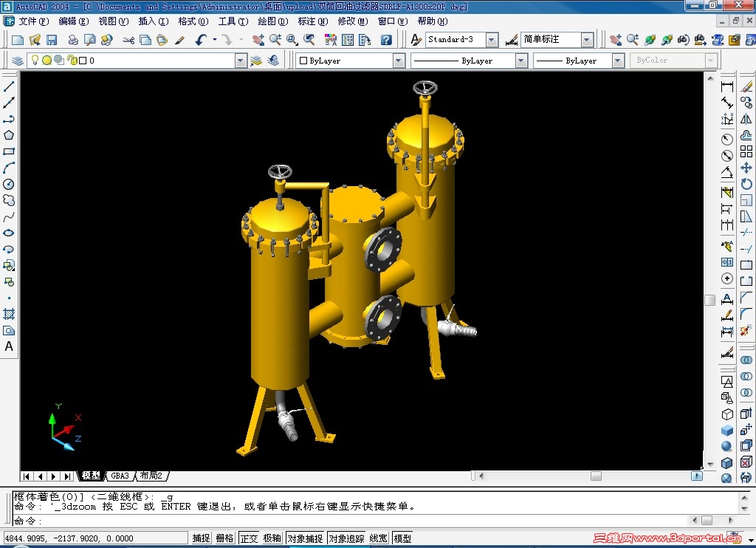Toggle layer 0 lightbulb on/off
Screen dimensions: 756x548
pos(35,60)
